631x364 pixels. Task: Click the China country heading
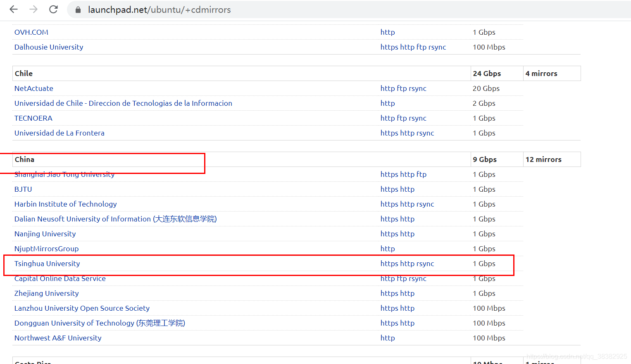24,159
